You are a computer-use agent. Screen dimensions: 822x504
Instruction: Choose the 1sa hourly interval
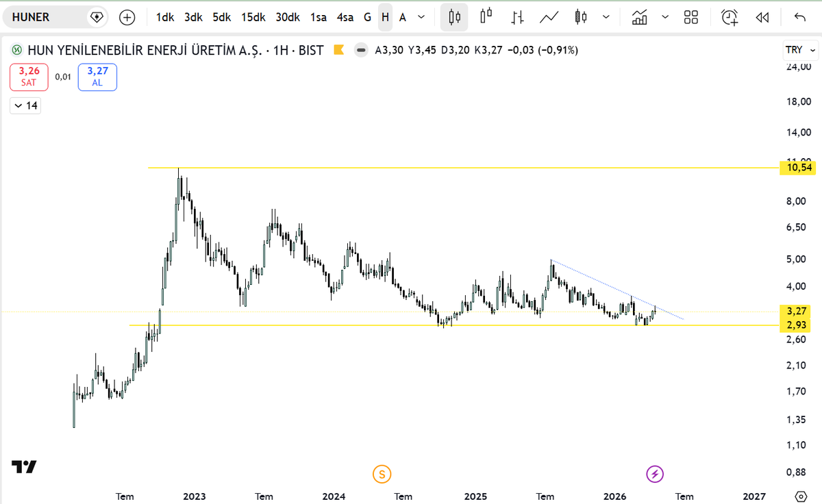click(x=318, y=17)
